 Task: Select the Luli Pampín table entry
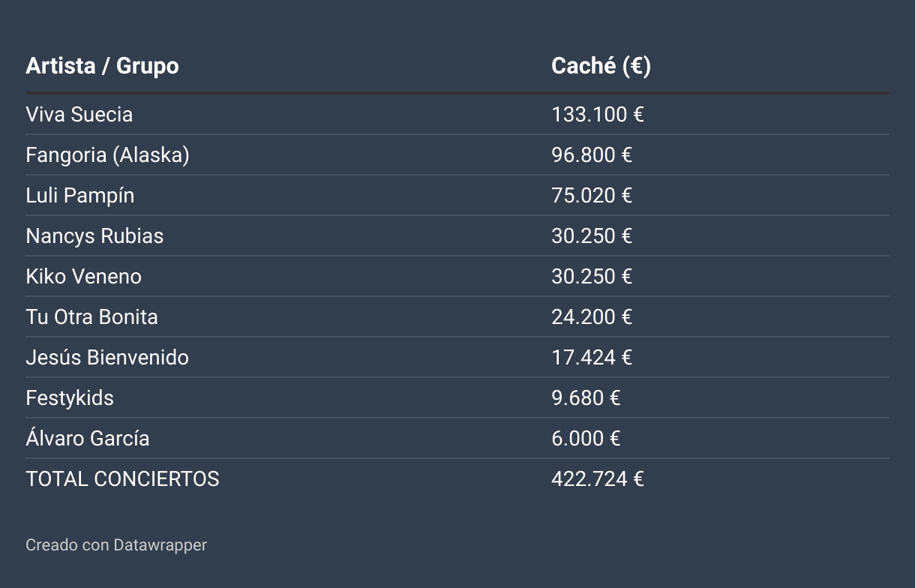79,196
